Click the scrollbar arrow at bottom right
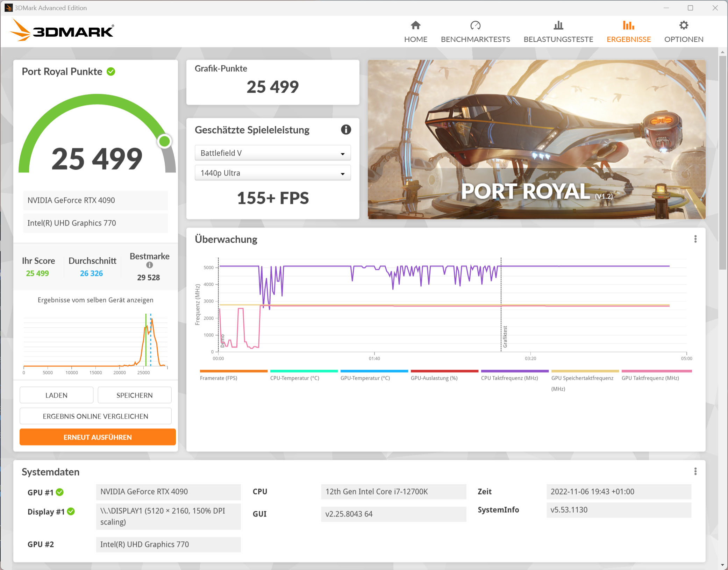Viewport: 728px width, 570px height. coord(723,565)
